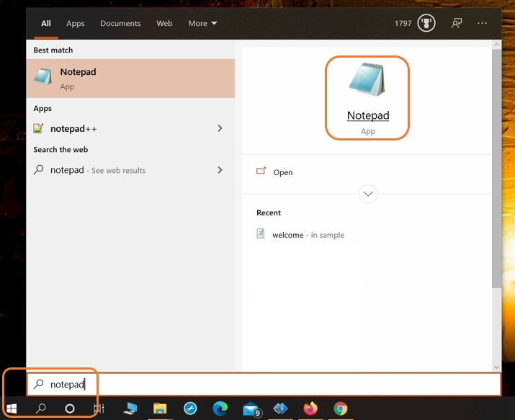Click the underlined Notepad title link

click(368, 115)
